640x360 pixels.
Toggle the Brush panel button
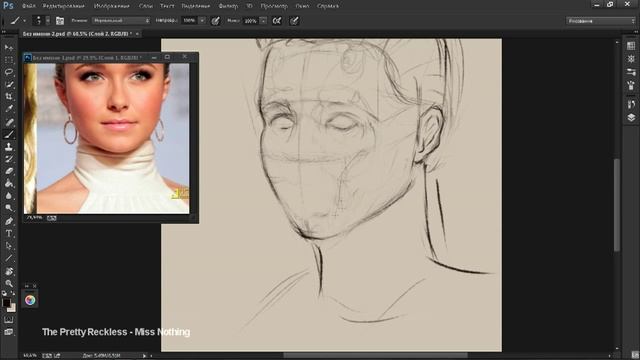click(x=60, y=21)
